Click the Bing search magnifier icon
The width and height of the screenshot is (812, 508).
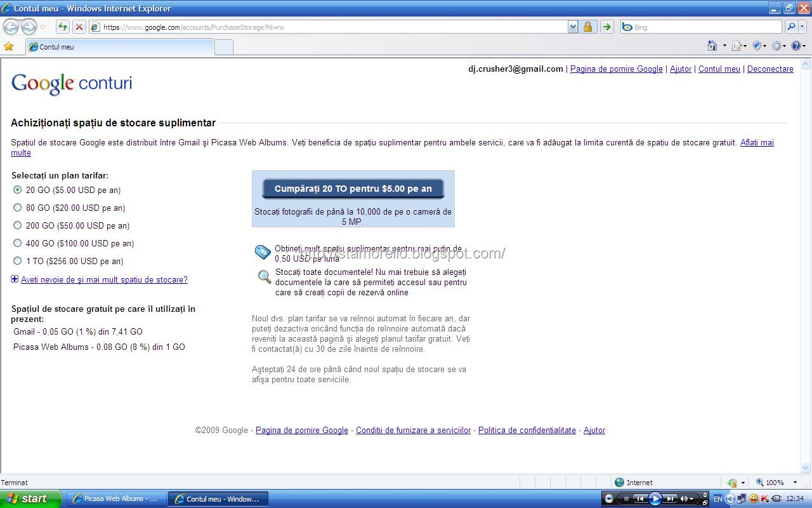[790, 27]
